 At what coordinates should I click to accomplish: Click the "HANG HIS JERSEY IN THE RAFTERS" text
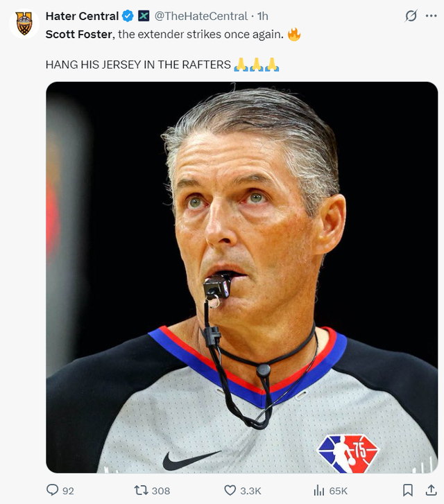[138, 64]
